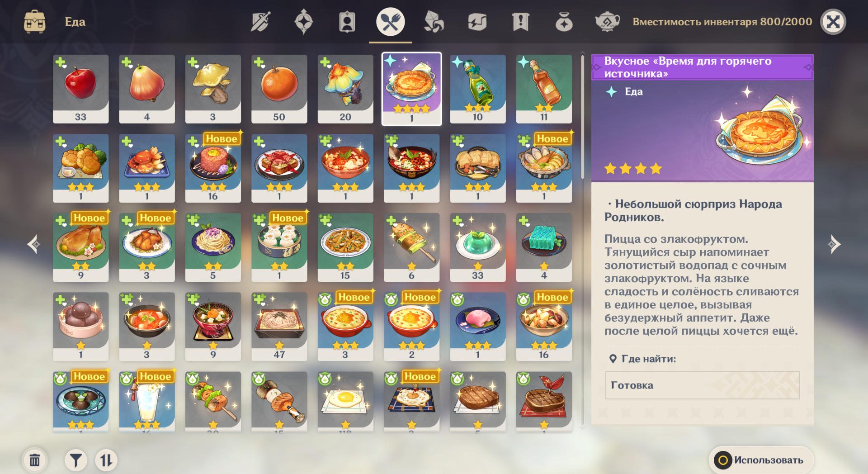Viewport: 868px width, 474px height.
Task: Switch to the Materials tab icon
Action: pyautogui.click(x=434, y=22)
